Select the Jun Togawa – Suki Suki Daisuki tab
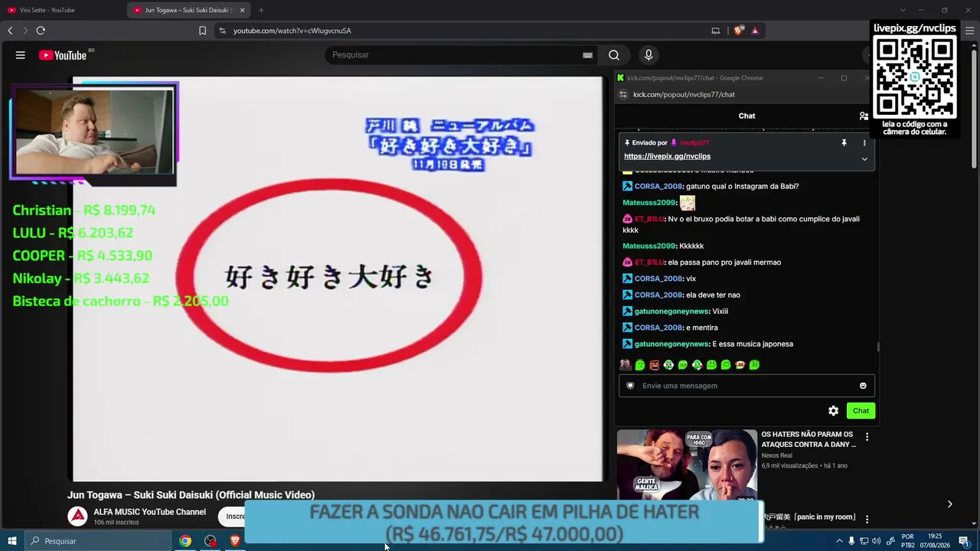The height and width of the screenshot is (551, 980). 188,10
